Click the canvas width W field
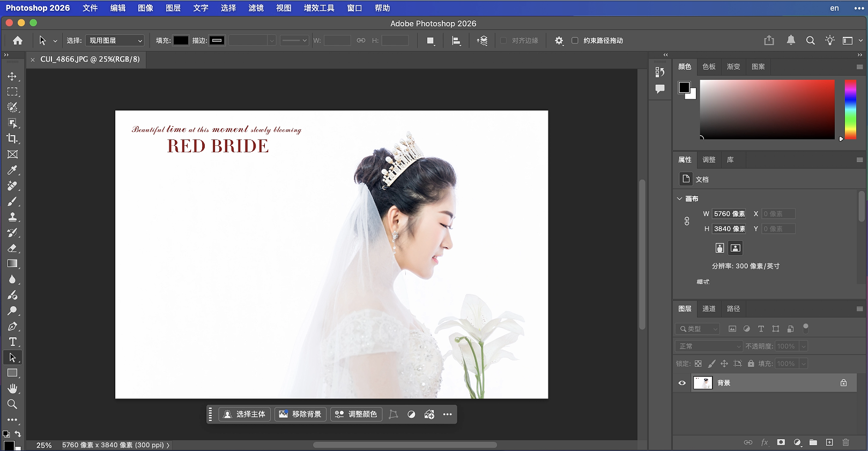The width and height of the screenshot is (868, 451). click(x=729, y=213)
